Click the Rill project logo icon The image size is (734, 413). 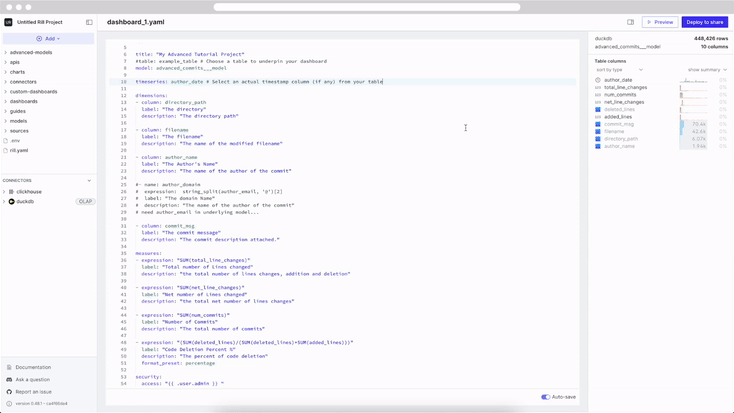point(9,22)
